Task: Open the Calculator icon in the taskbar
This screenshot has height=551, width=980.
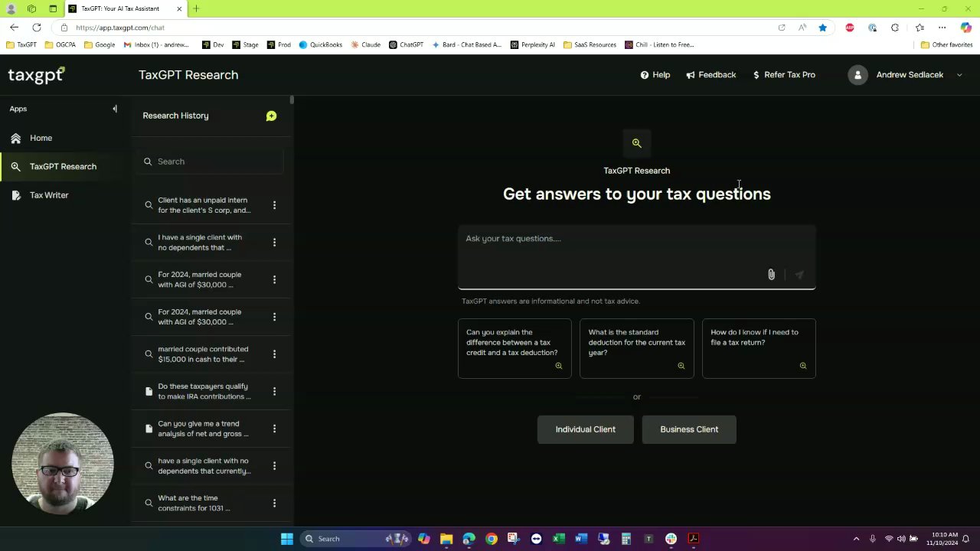Action: [626, 539]
